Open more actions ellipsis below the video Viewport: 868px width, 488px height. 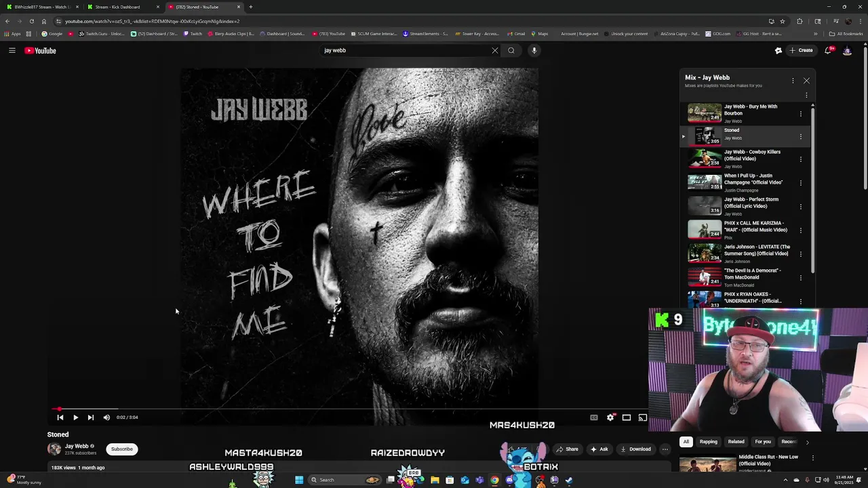(665, 449)
